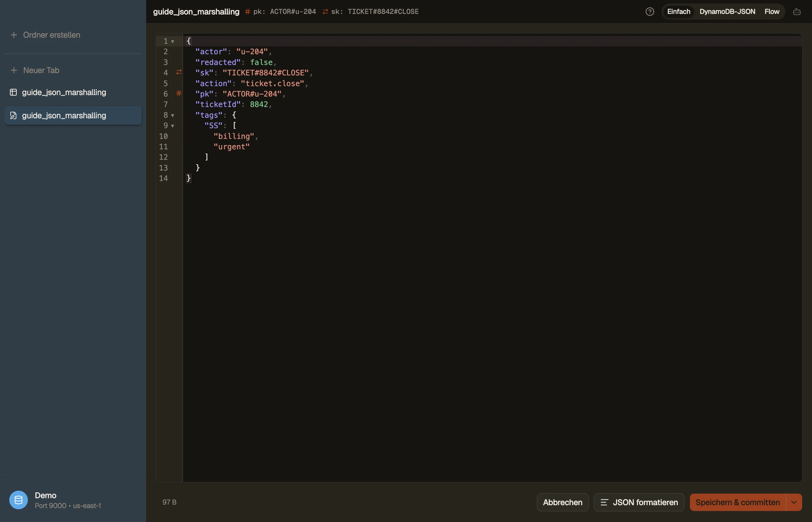Switch to Flow view mode
This screenshot has height=522, width=812.
(772, 12)
